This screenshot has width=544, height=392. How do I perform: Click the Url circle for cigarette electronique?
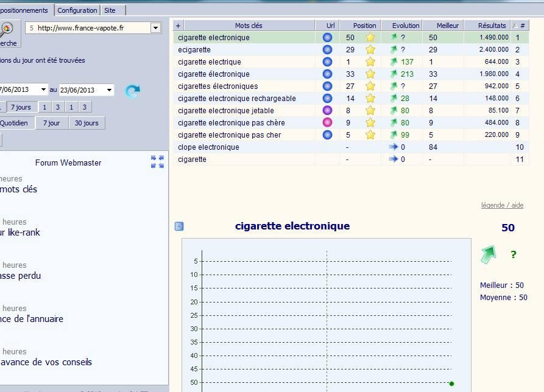click(x=327, y=37)
